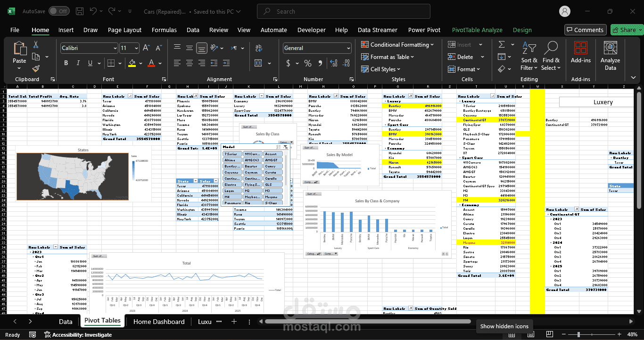Click the 48% zoom level
644x340 pixels.
tap(633, 335)
